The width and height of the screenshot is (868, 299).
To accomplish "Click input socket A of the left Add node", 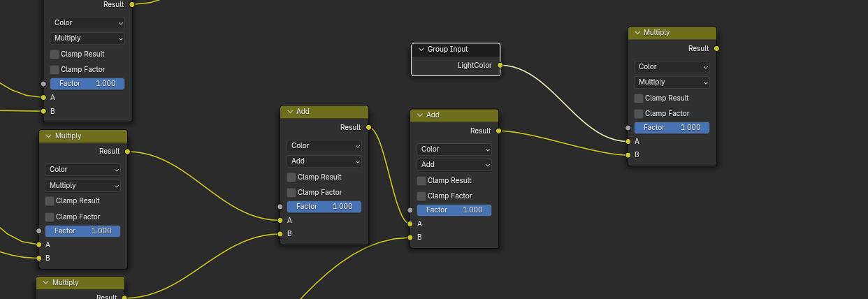I will point(280,220).
